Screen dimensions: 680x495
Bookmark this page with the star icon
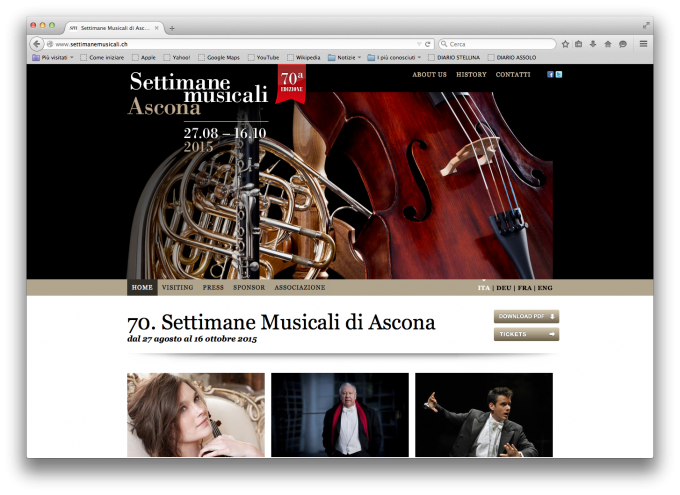tap(565, 44)
